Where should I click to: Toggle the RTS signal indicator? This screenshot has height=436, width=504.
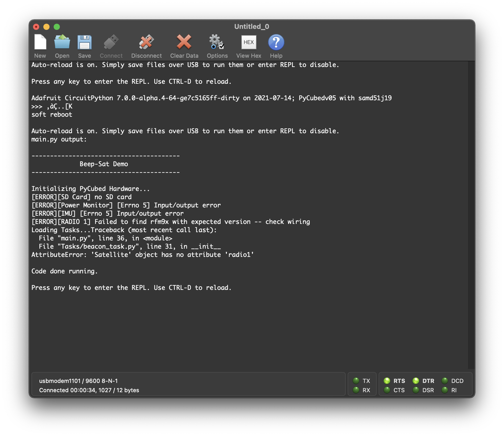(387, 381)
